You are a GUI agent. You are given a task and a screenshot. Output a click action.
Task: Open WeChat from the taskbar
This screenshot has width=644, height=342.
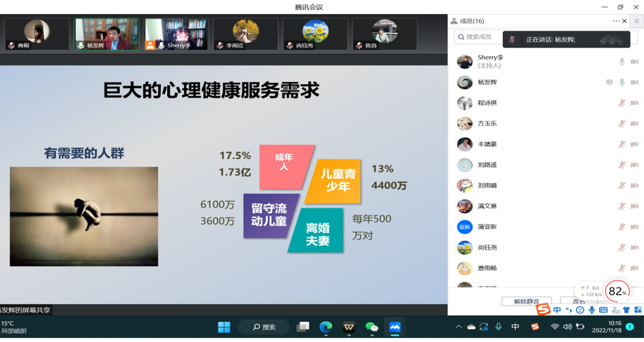pos(371,327)
